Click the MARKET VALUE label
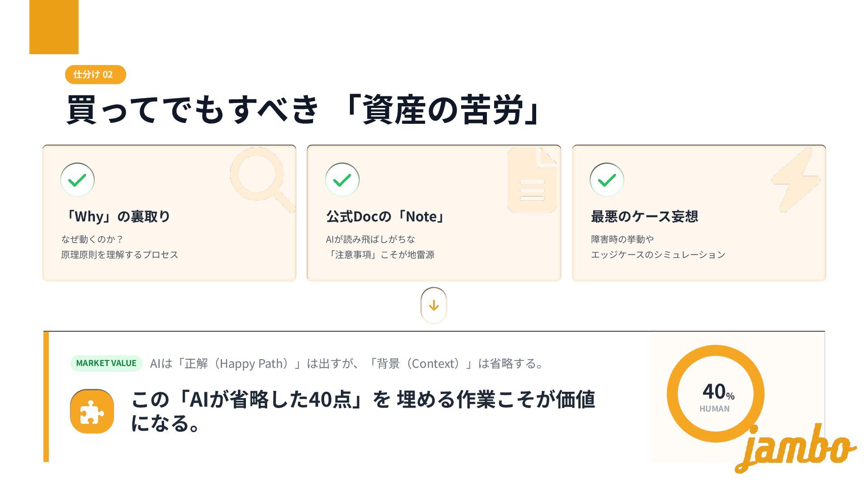Viewport: 868px width, 488px height. (x=106, y=363)
